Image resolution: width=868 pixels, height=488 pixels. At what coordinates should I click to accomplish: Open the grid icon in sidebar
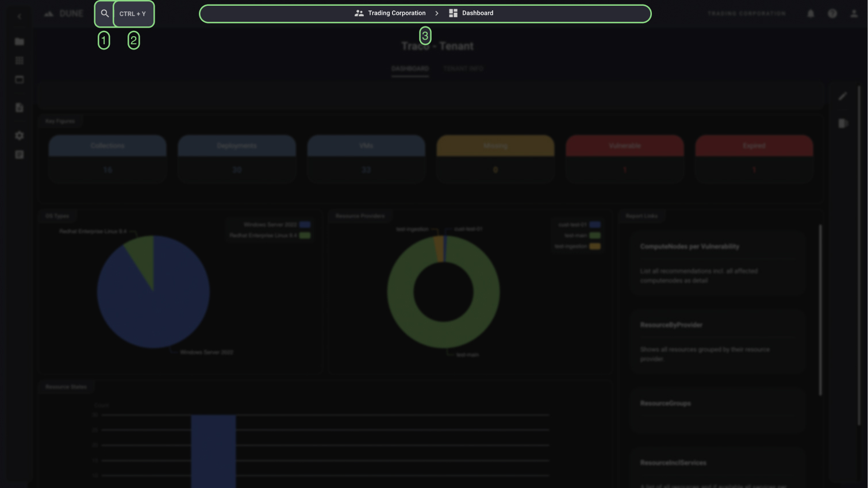19,60
